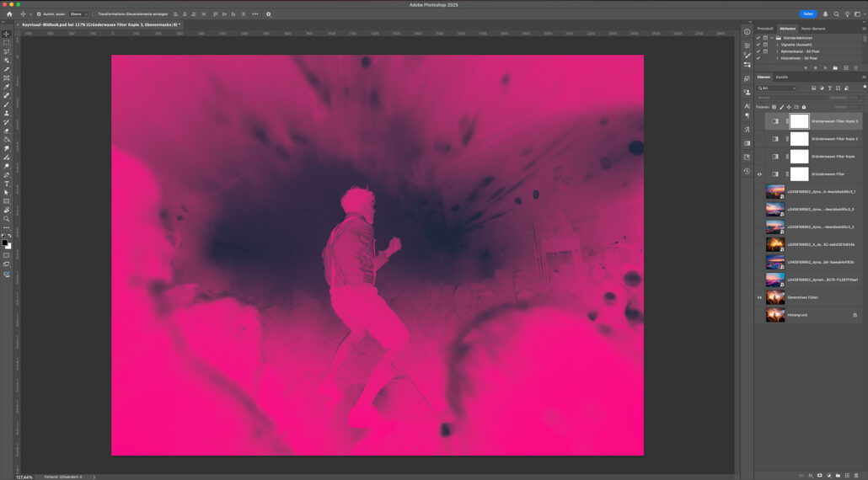Click the delete layer trash icon

pos(855,475)
